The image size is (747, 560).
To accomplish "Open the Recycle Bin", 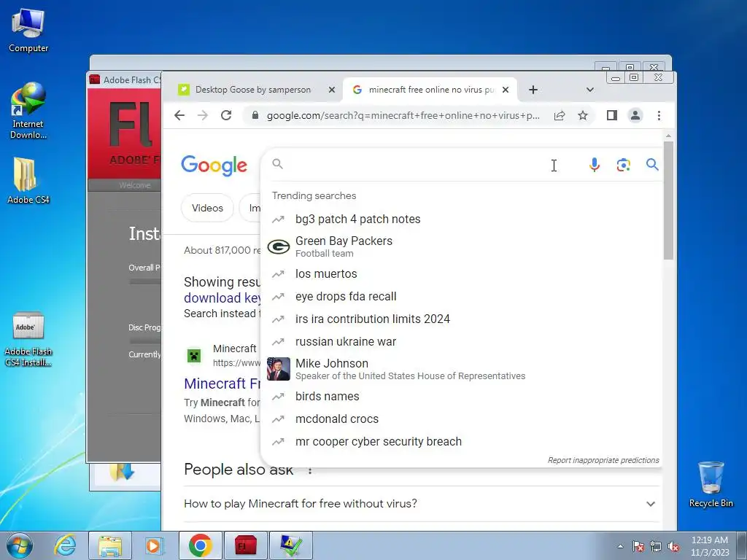I will [x=711, y=484].
